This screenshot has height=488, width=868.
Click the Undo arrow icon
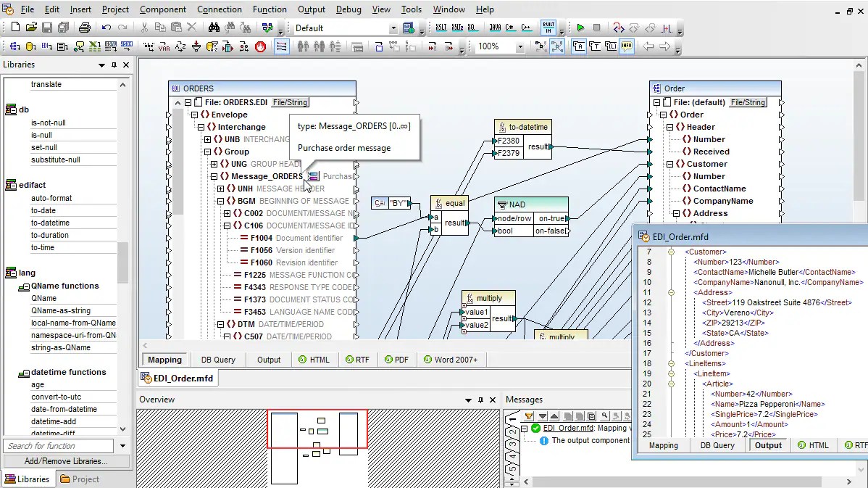point(107,27)
